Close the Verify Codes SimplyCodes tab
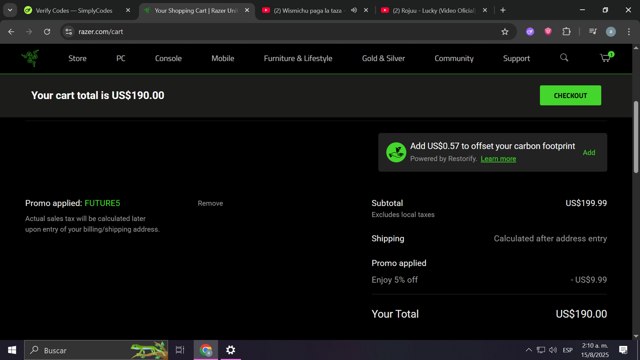640x360 pixels. pyautogui.click(x=128, y=10)
